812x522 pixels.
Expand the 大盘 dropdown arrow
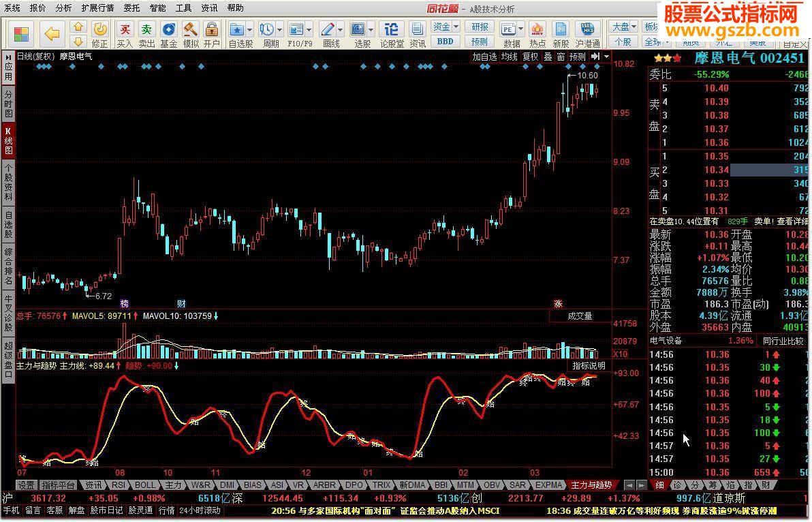pyautogui.click(x=634, y=27)
